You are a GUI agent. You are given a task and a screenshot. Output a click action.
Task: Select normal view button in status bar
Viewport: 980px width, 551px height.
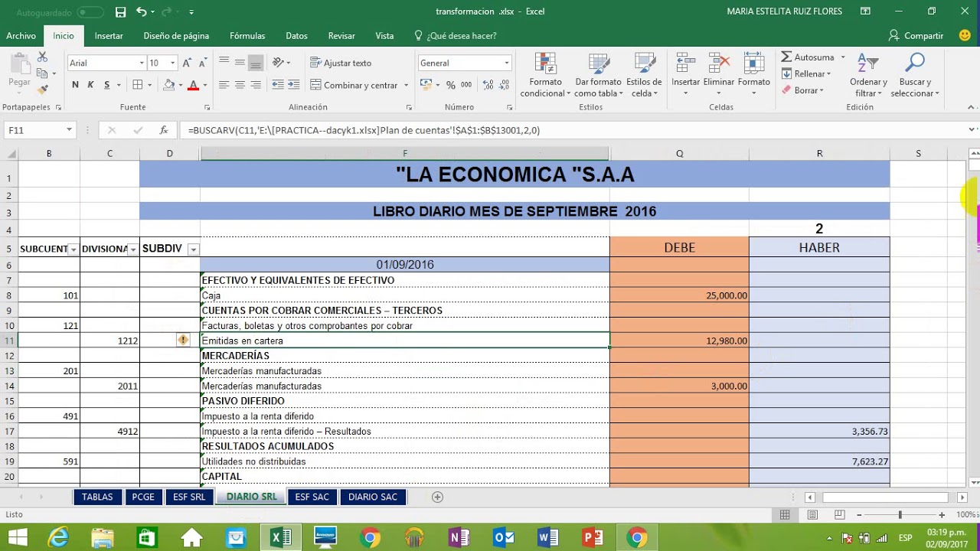click(x=785, y=515)
